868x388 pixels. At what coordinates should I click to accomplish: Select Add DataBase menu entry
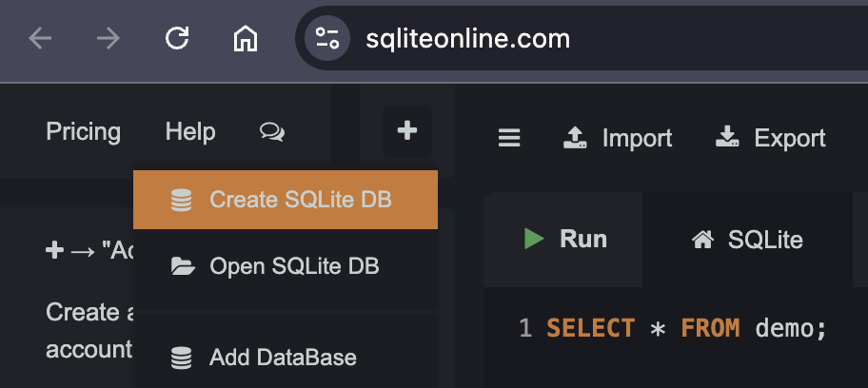(286, 358)
